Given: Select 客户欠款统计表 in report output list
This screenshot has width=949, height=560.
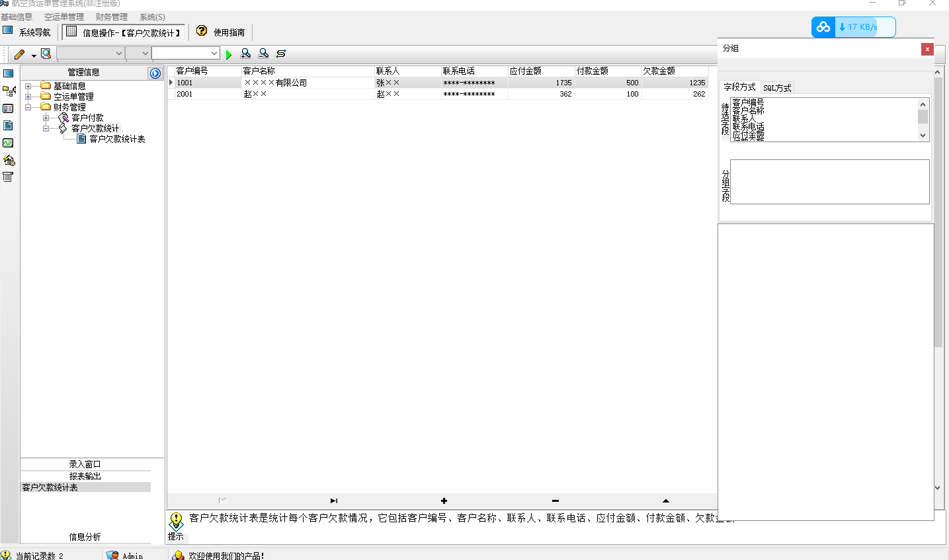Looking at the screenshot, I should click(x=85, y=487).
